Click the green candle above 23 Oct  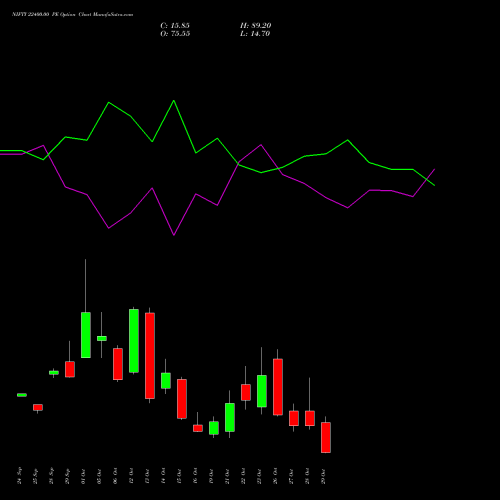[x=262, y=391]
